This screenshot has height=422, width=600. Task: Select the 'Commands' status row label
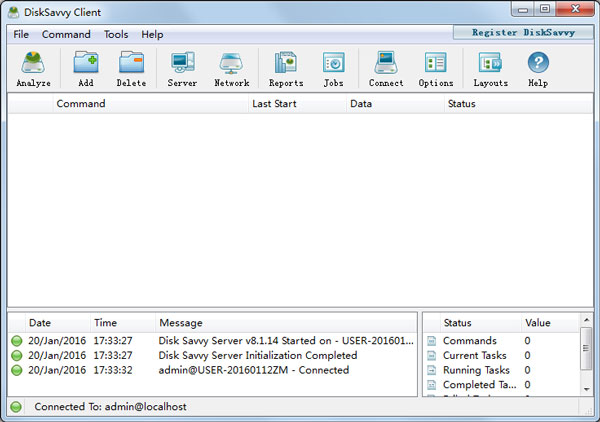pyautogui.click(x=470, y=341)
